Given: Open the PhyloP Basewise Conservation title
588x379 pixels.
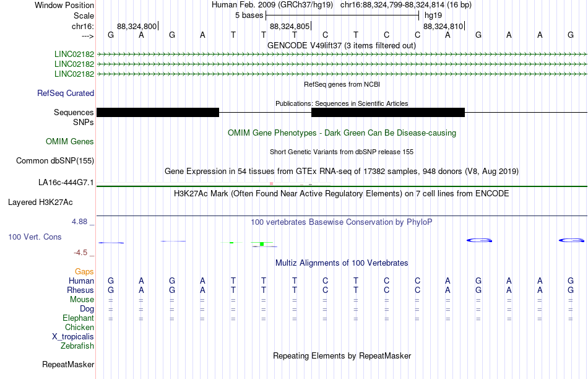Looking at the screenshot, I should [342, 222].
